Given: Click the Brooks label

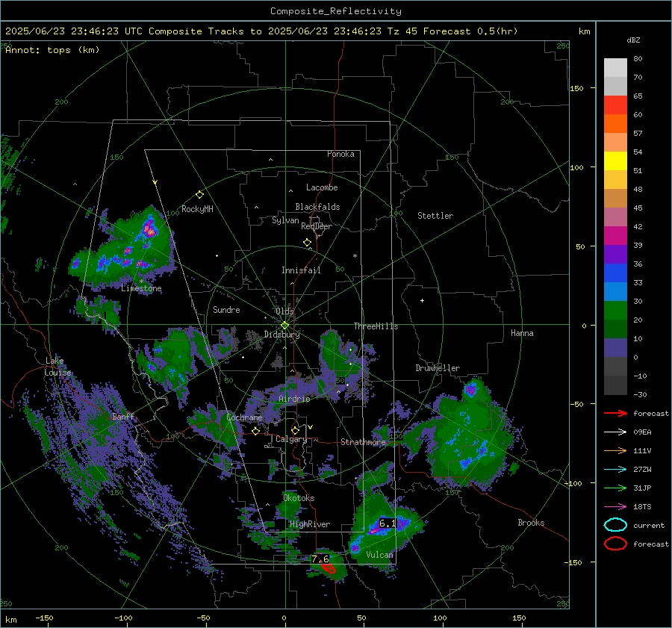Looking at the screenshot, I should coord(531,523).
